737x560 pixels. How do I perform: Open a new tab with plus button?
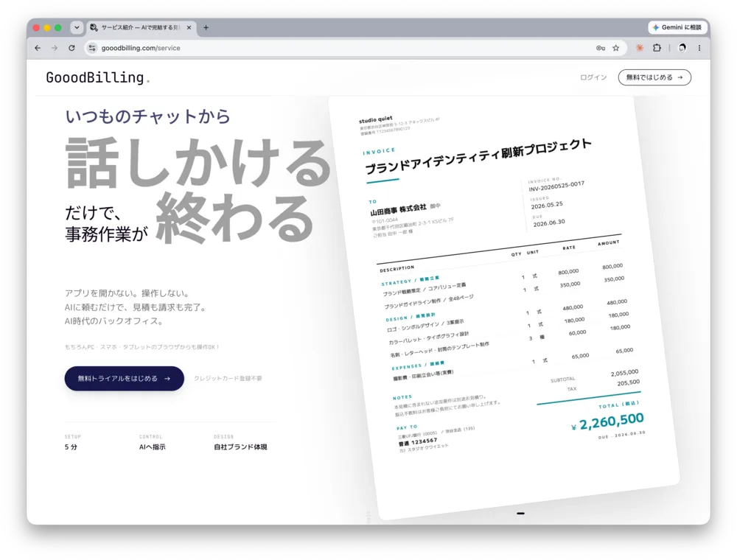point(206,28)
